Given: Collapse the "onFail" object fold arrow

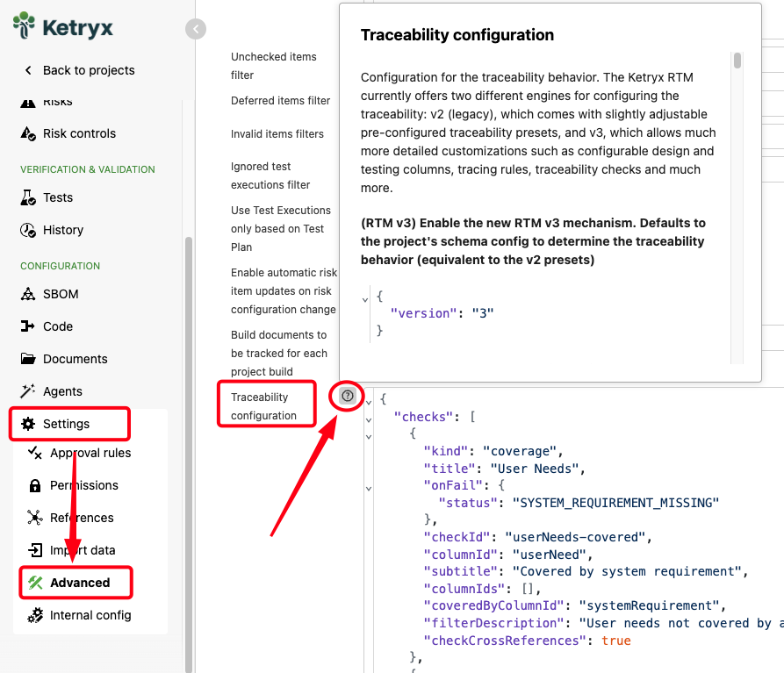Looking at the screenshot, I should [x=369, y=489].
